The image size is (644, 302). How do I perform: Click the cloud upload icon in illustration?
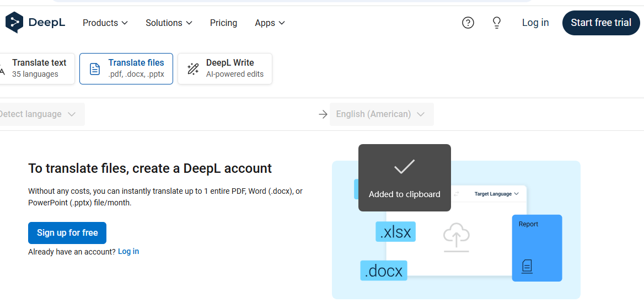click(457, 237)
